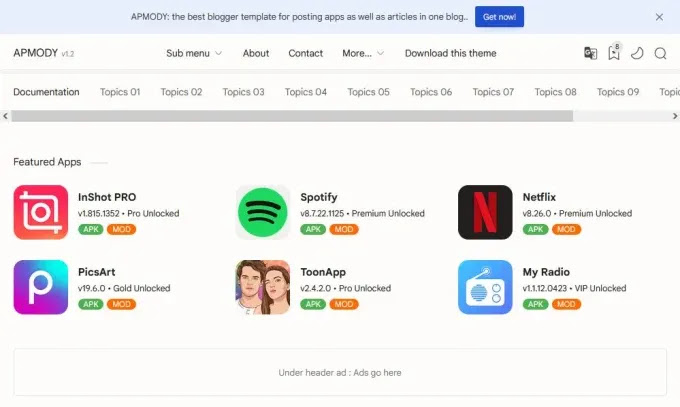This screenshot has height=407, width=680.
Task: Click the APK badge under My Radio
Action: point(535,304)
